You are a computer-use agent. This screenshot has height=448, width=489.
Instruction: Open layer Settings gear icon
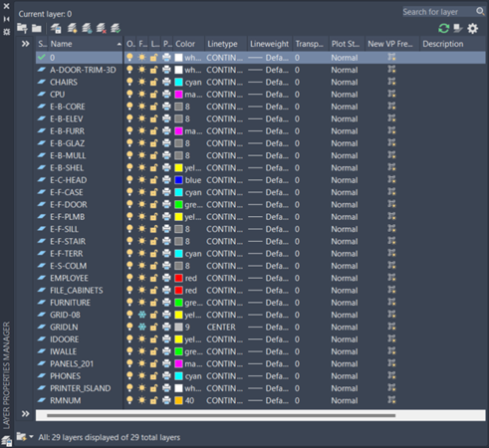[473, 29]
